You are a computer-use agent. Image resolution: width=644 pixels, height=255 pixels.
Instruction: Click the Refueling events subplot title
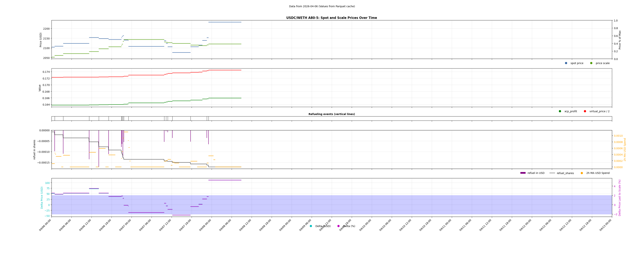point(332,114)
